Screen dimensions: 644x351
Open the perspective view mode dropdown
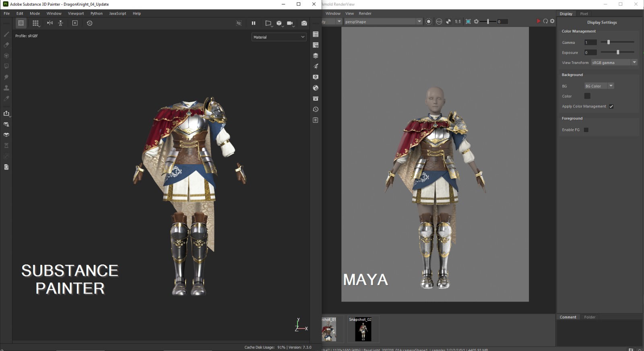[269, 23]
